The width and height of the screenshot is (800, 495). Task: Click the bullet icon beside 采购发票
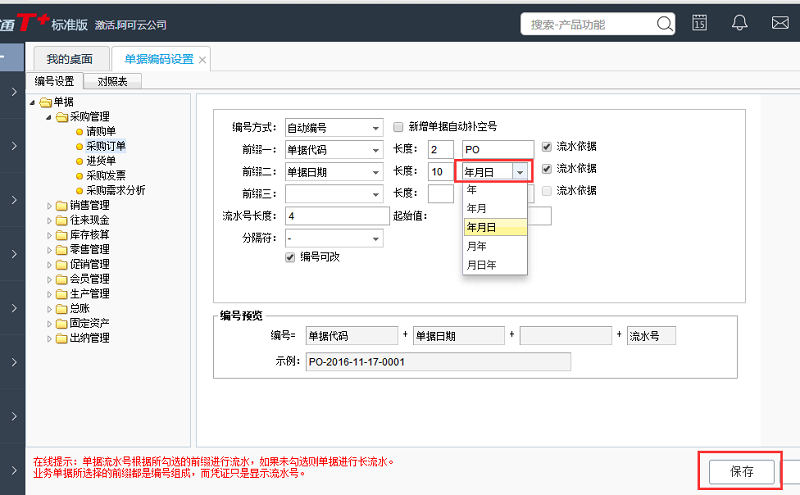click(x=79, y=176)
